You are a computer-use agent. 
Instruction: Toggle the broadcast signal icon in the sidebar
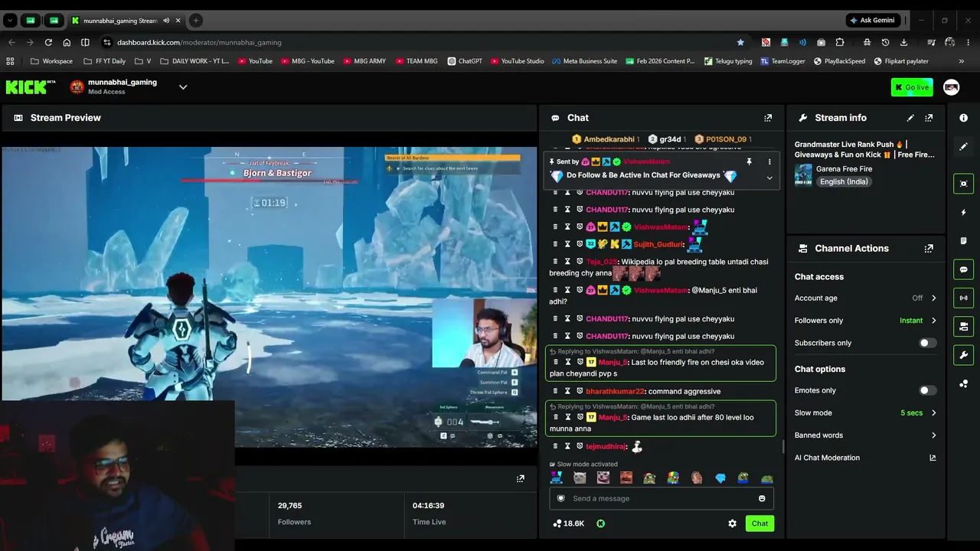point(963,298)
